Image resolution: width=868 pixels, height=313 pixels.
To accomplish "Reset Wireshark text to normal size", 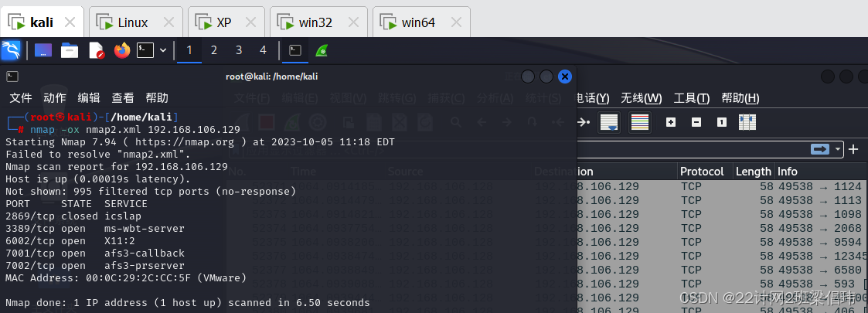I will point(722,122).
